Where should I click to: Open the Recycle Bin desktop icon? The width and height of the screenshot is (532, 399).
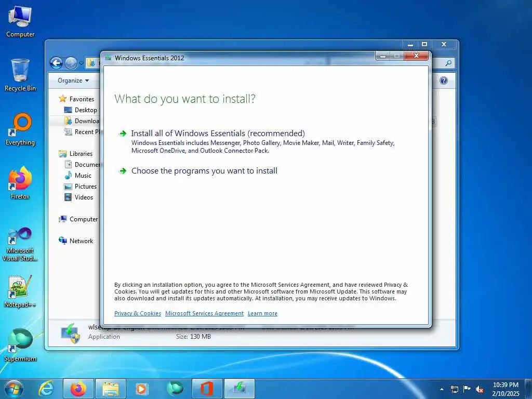click(x=20, y=75)
